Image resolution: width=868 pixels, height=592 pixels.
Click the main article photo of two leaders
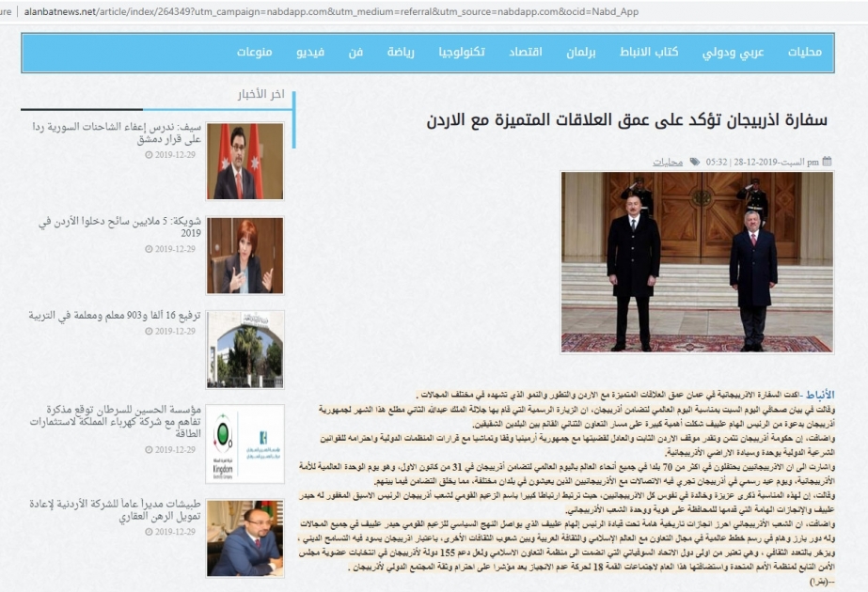coord(697,262)
